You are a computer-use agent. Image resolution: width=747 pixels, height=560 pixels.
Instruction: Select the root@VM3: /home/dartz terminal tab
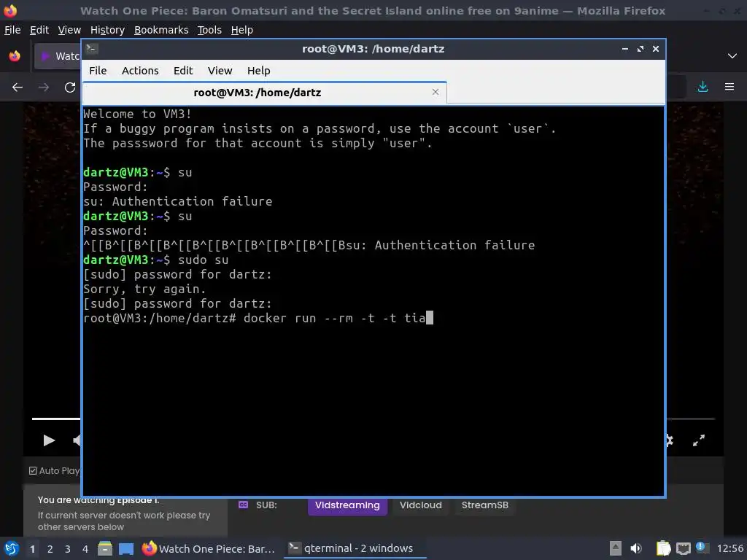point(264,93)
